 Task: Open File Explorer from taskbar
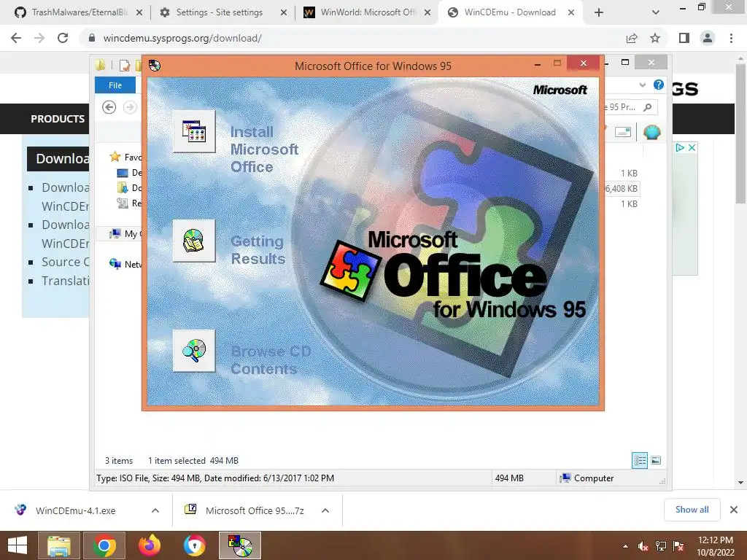click(x=58, y=545)
